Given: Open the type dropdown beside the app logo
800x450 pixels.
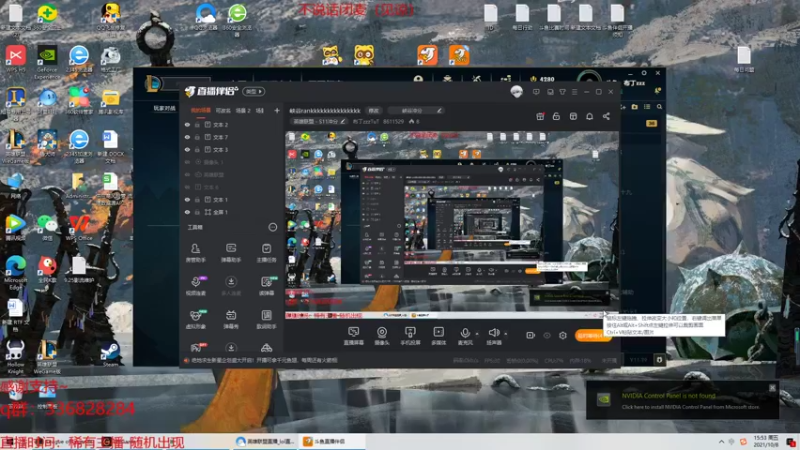Looking at the screenshot, I should 254,91.
